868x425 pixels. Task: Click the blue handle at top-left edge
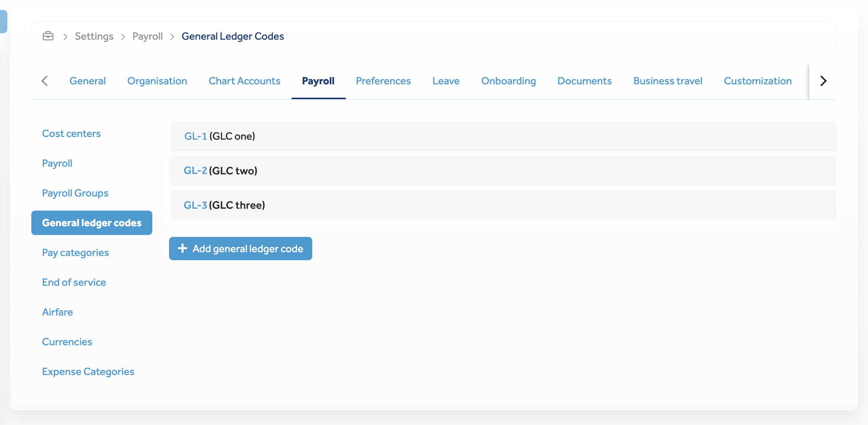pos(3,22)
